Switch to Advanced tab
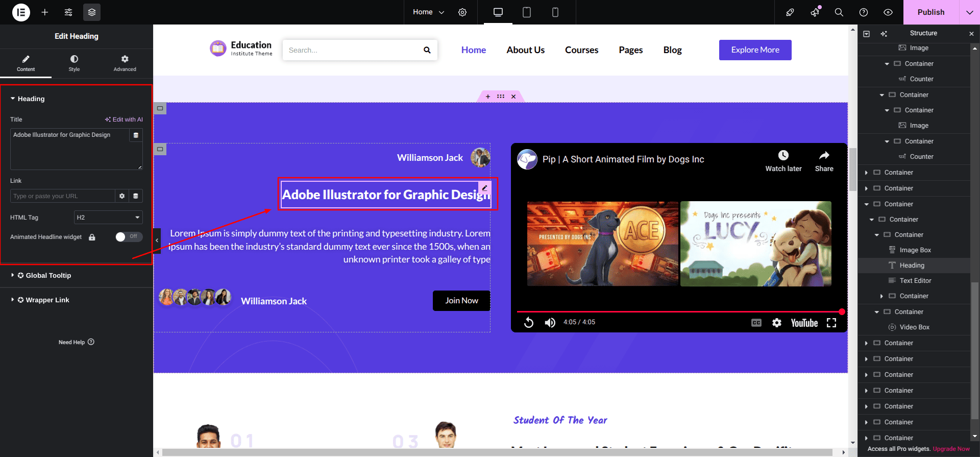The image size is (980, 457). point(125,63)
